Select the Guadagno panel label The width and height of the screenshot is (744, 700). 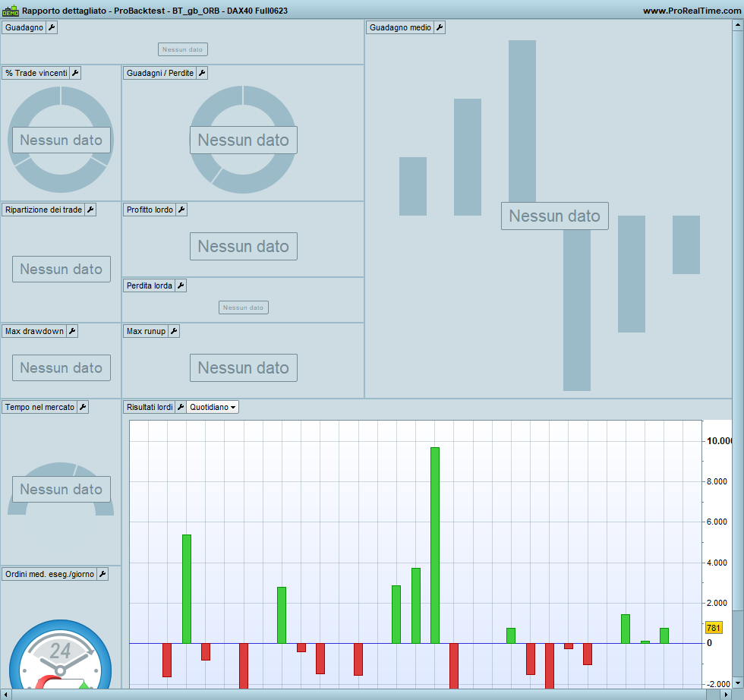[24, 27]
